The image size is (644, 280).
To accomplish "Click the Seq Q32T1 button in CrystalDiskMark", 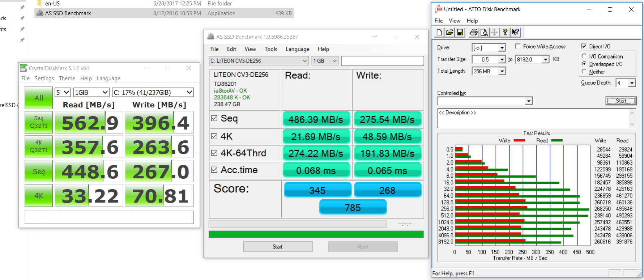I will [39, 122].
